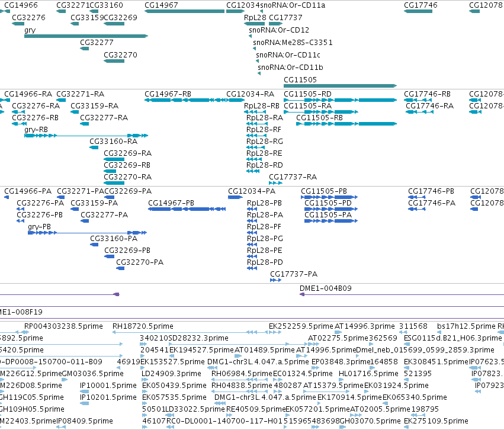Click the CG33160-RA transcript label
This screenshot has height=430, width=504.
[x=114, y=142]
